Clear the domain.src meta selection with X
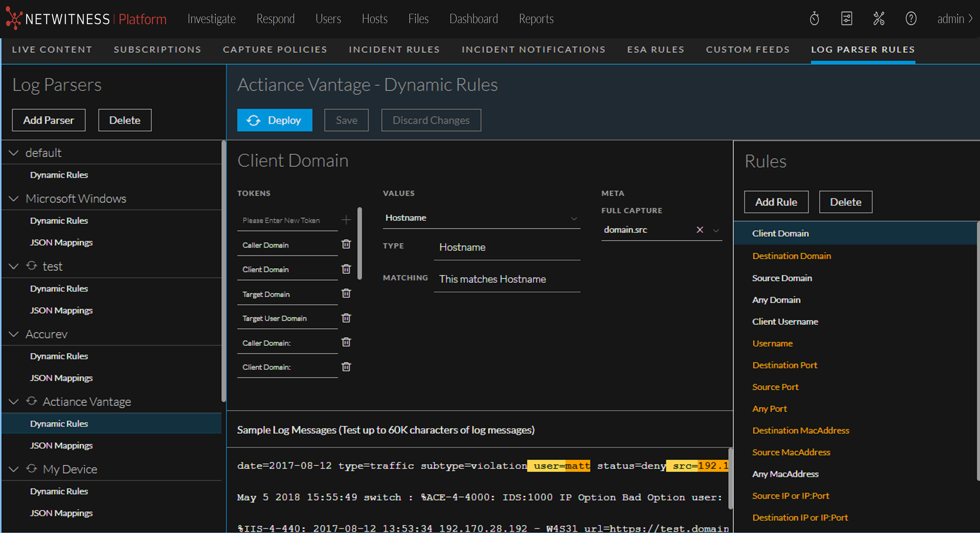The height and width of the screenshot is (533, 980). click(x=700, y=230)
